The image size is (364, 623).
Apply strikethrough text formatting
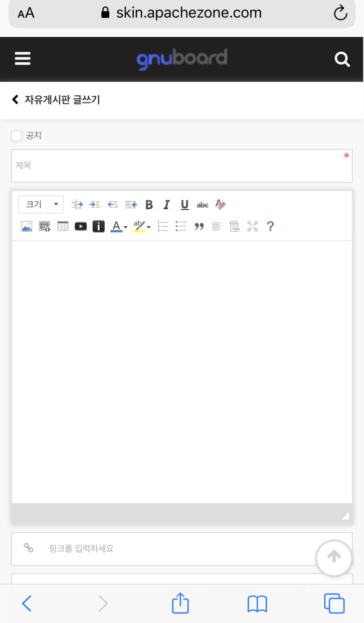pos(202,205)
